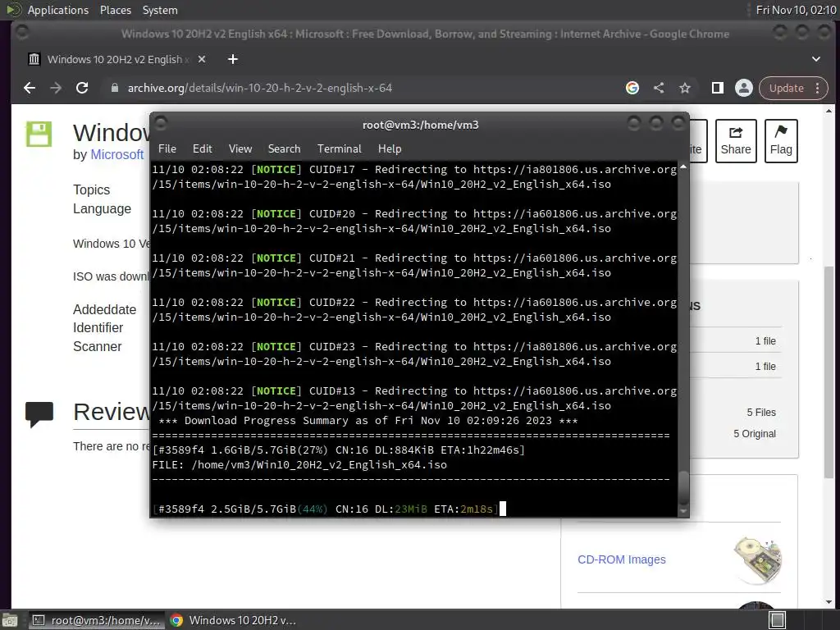840x630 pixels.
Task: Open the terminal View menu
Action: tap(240, 148)
